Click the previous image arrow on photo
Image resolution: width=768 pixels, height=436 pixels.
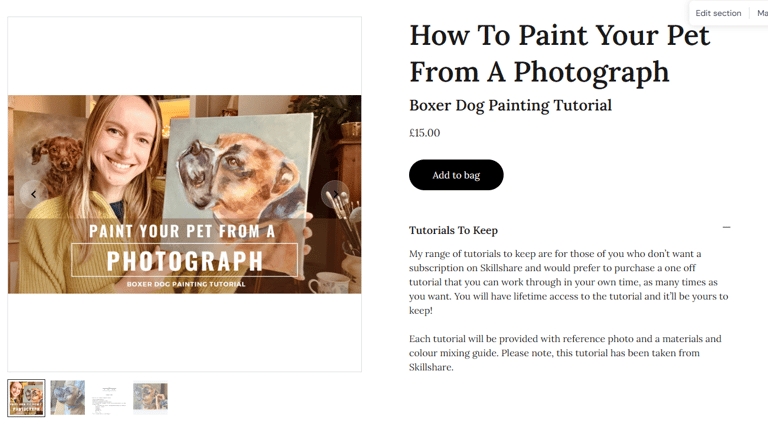[x=33, y=194]
